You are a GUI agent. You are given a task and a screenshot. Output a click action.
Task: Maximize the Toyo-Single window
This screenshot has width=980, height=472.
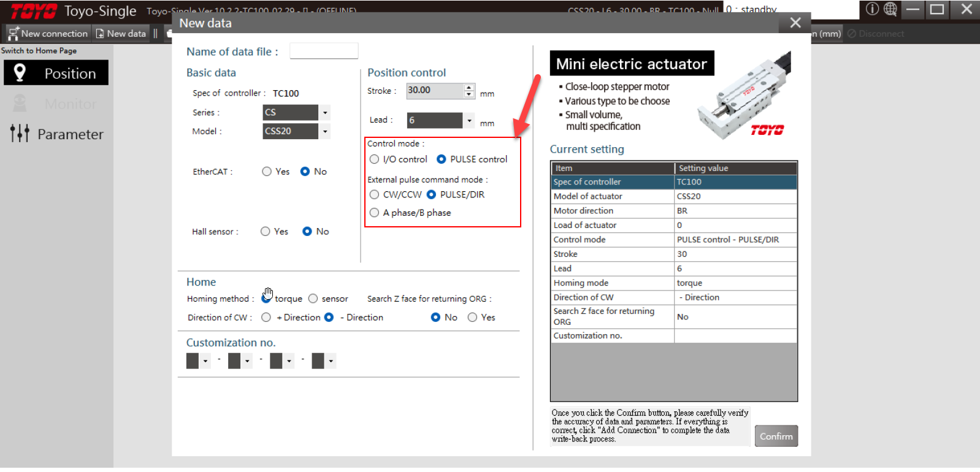point(937,9)
